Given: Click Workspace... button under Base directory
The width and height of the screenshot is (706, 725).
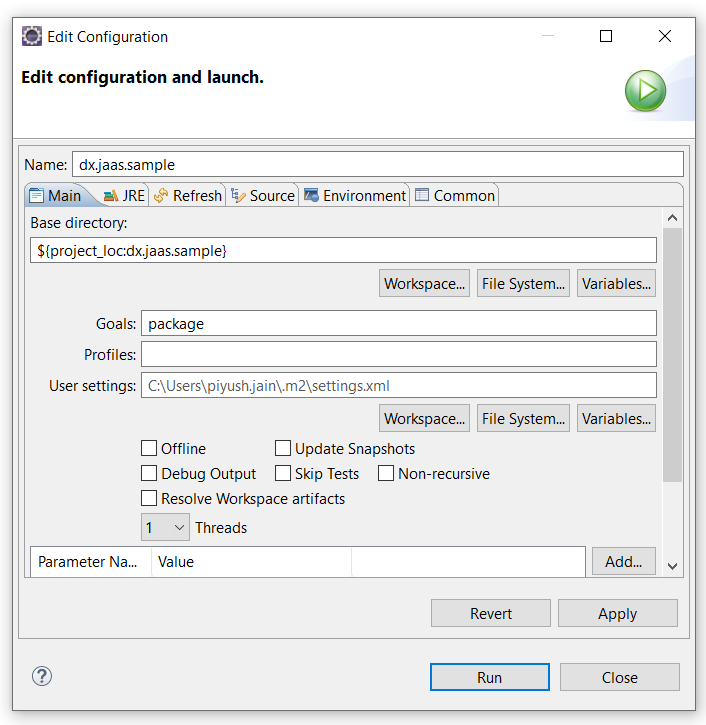Looking at the screenshot, I should pyautogui.click(x=424, y=283).
